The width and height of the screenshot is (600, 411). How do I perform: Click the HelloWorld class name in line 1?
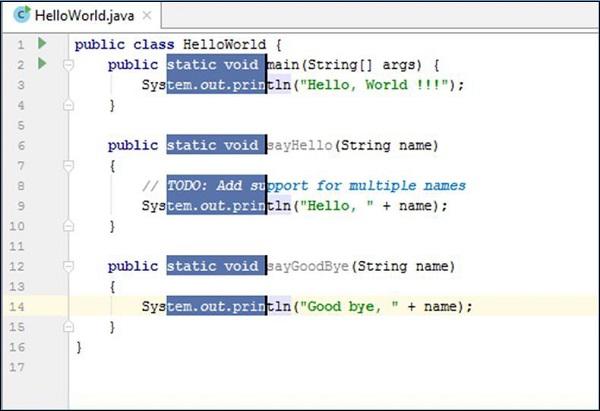pos(225,45)
